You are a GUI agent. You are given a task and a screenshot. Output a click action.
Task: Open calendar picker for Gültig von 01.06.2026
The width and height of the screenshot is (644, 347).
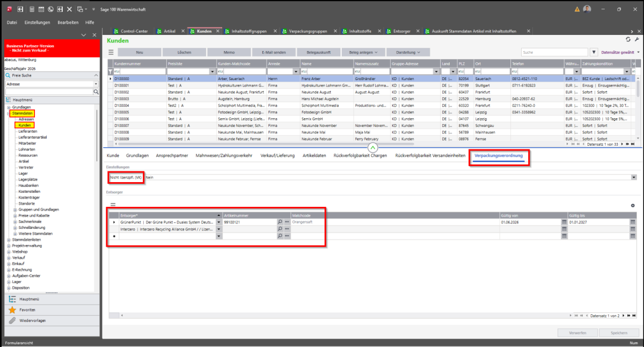(564, 221)
